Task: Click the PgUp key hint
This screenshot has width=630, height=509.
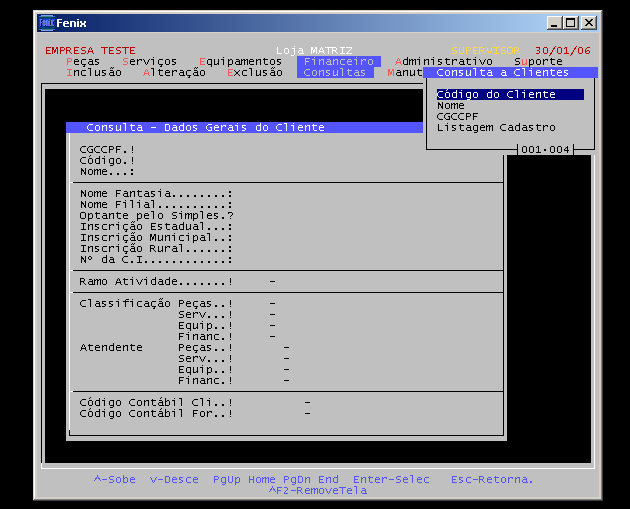Action: pyautogui.click(x=227, y=479)
